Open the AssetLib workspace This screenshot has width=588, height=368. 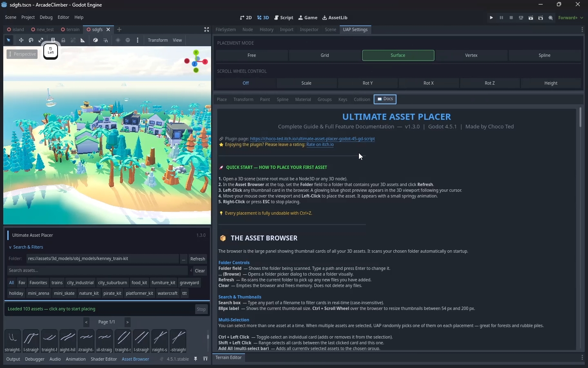[x=335, y=18]
